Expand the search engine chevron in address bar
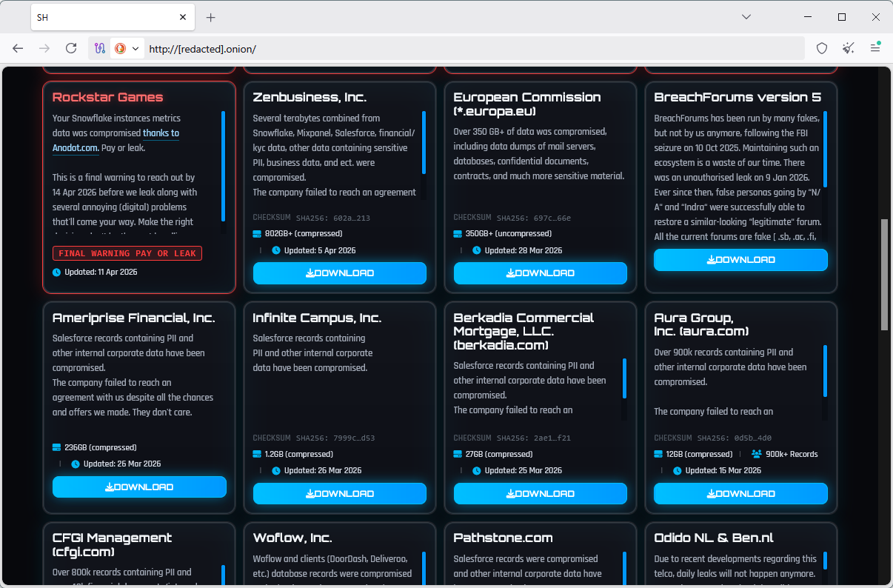Screen dimensions: 893x588 [135, 48]
